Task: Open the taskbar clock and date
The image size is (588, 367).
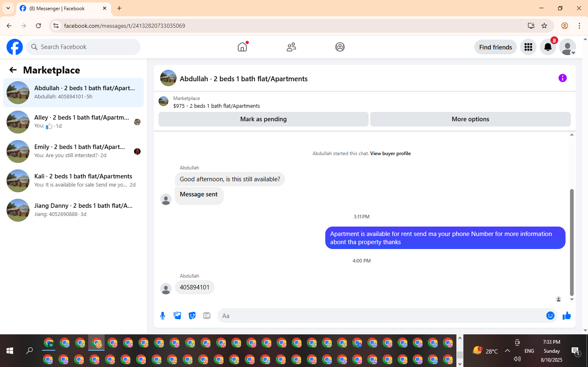Action: pyautogui.click(x=552, y=351)
